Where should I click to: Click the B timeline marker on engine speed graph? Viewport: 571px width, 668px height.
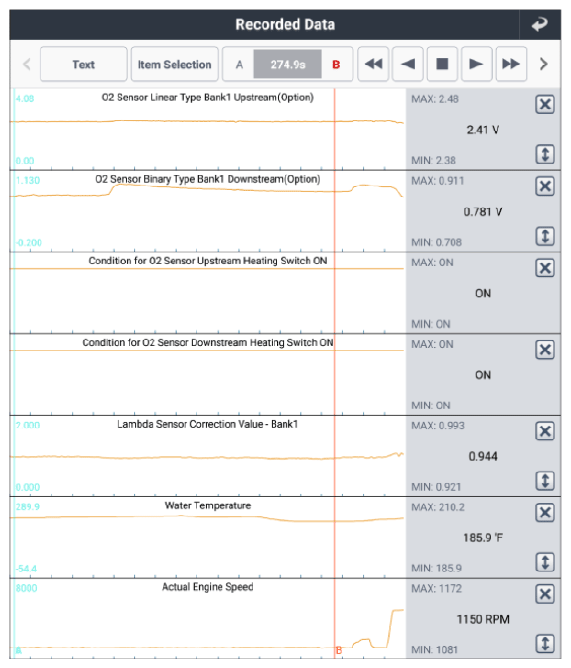pyautogui.click(x=339, y=650)
